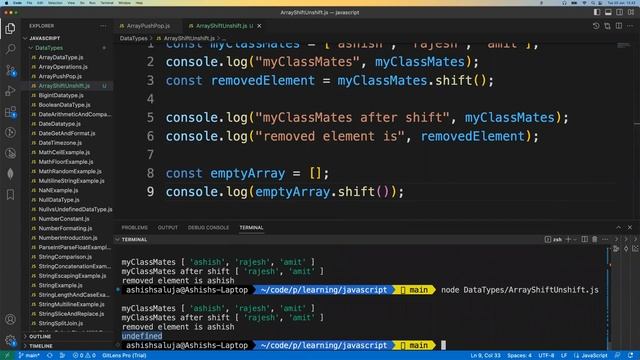Collapse the TERMINAL group header
This screenshot has width=640, height=360.
point(134,239)
